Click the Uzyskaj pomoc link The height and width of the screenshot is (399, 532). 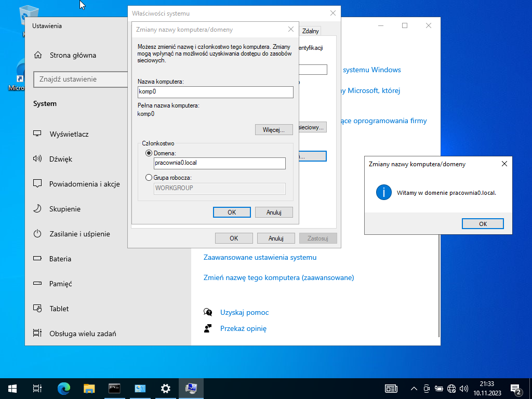click(244, 312)
